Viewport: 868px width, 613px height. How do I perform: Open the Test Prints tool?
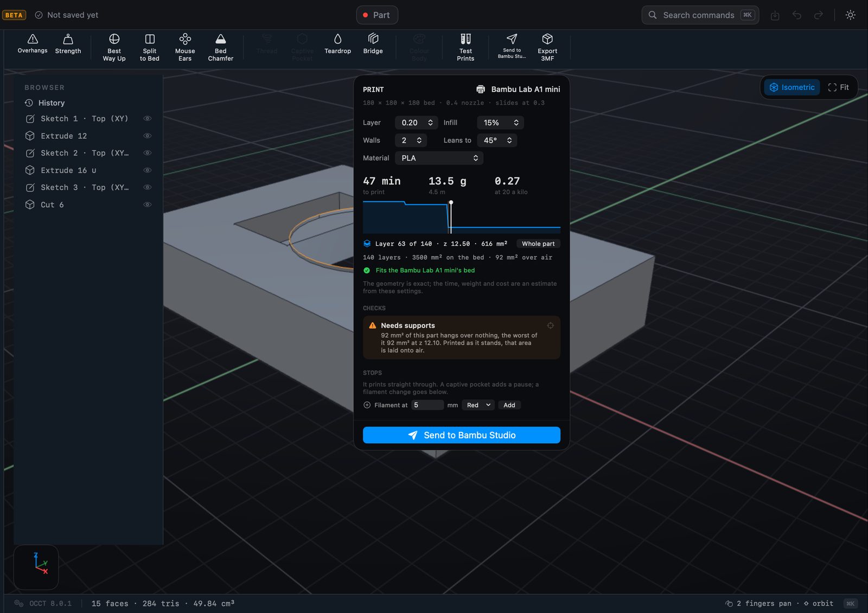(465, 48)
